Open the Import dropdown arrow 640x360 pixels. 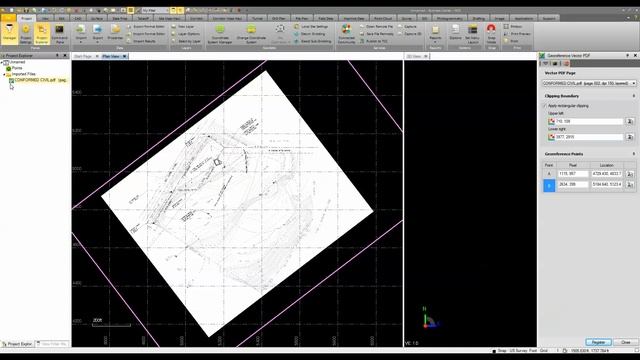[80, 42]
